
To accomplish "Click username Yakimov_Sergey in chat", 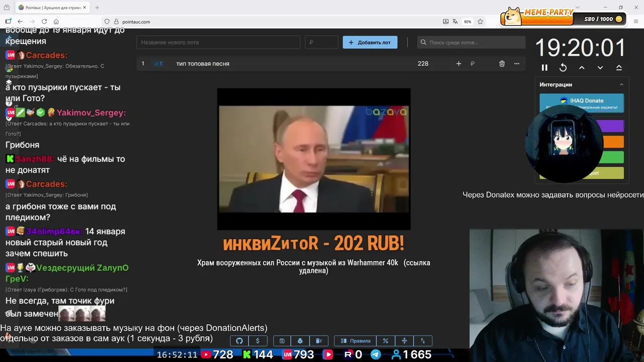I will pyautogui.click(x=91, y=113).
